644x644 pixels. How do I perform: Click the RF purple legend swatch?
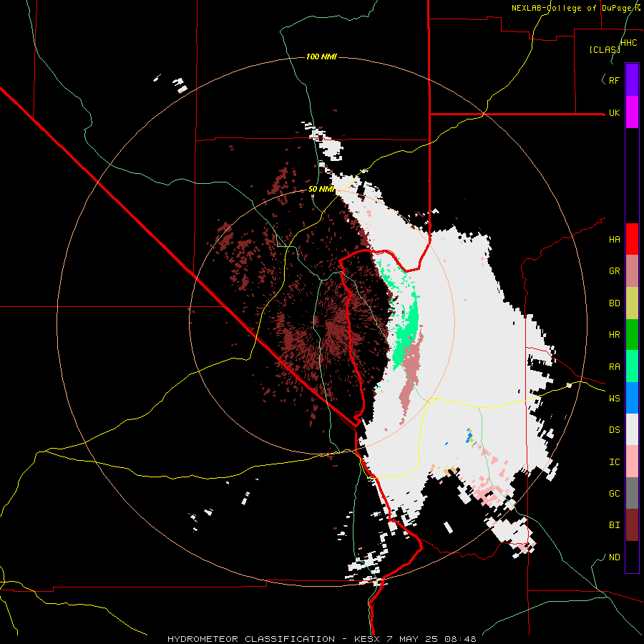632,80
